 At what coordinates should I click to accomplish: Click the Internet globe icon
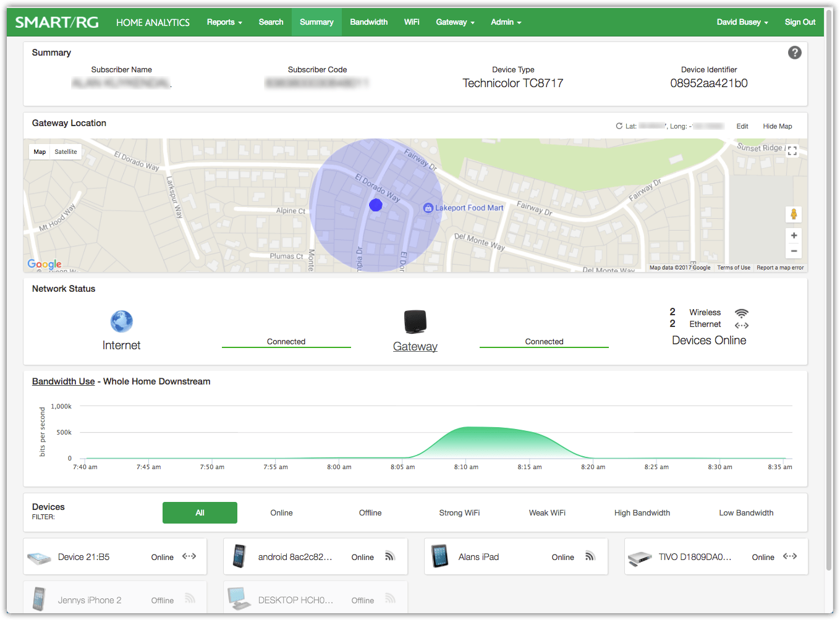[x=121, y=321]
